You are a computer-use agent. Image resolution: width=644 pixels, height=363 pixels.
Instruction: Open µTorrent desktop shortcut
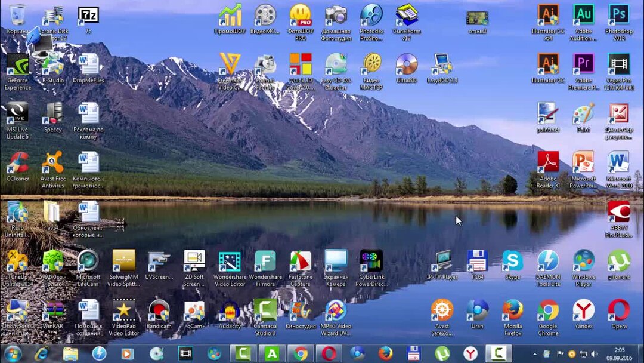(619, 264)
